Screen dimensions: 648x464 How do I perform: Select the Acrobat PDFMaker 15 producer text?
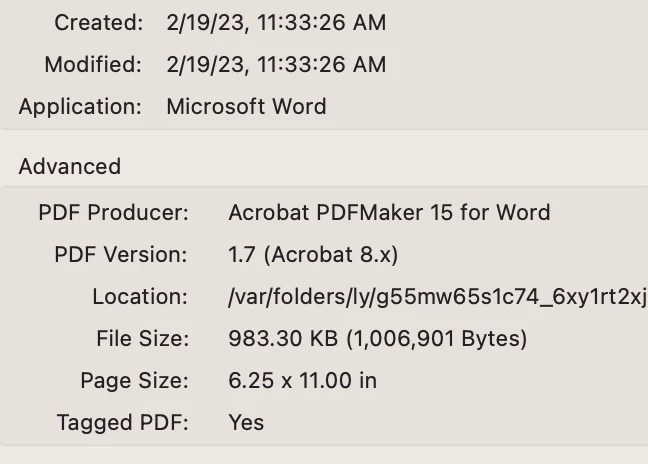(x=389, y=212)
